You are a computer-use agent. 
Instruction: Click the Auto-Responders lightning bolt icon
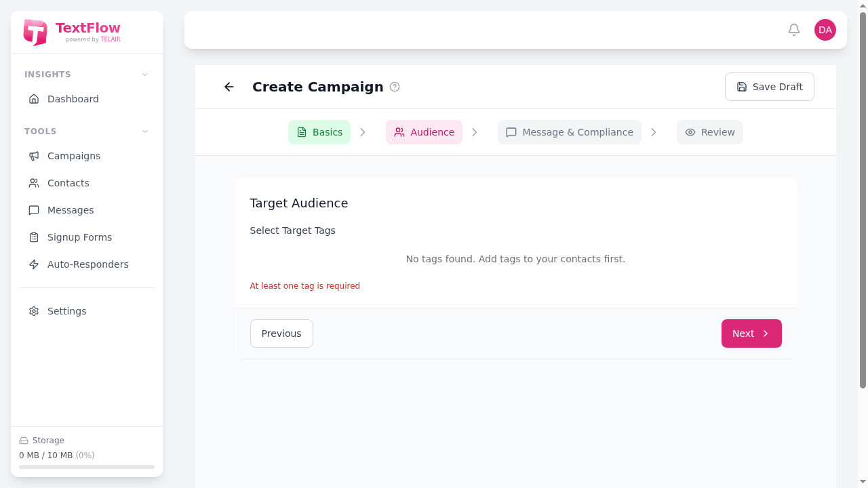(34, 264)
